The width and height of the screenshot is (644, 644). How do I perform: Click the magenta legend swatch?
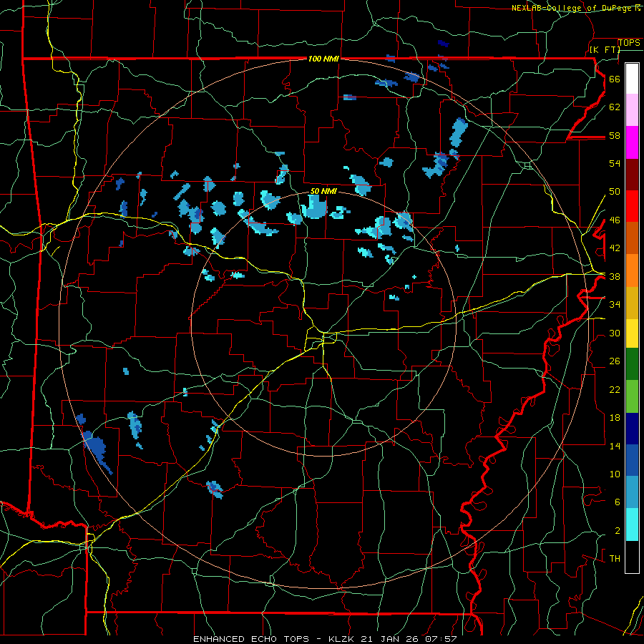(632, 142)
